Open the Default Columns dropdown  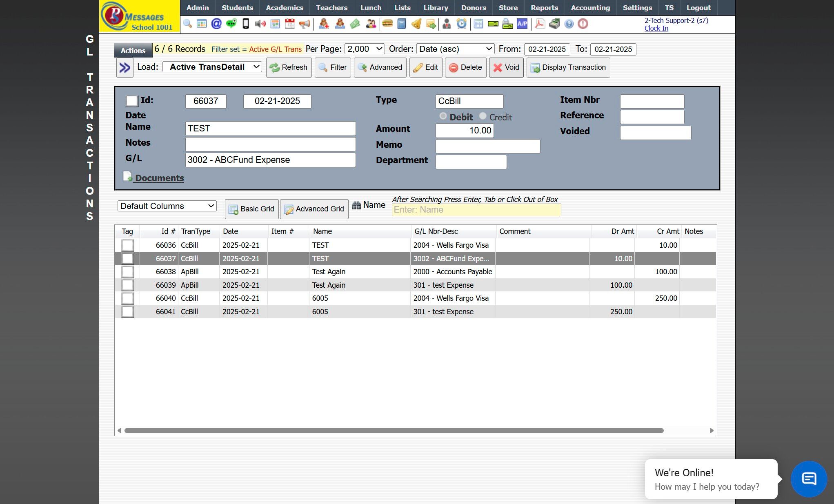click(x=167, y=206)
